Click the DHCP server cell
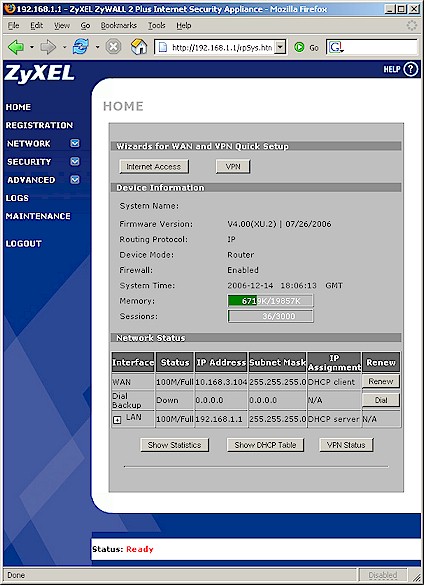 point(334,419)
